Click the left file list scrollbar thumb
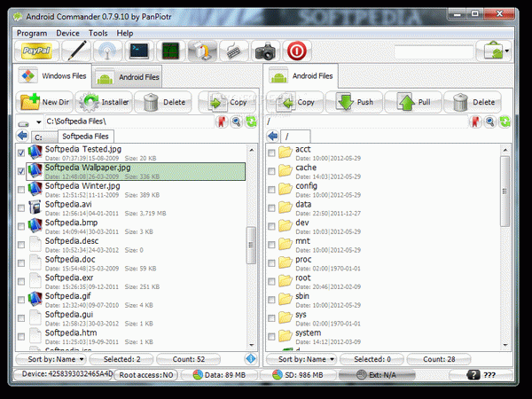This screenshot has width=532, height=399. point(251,246)
